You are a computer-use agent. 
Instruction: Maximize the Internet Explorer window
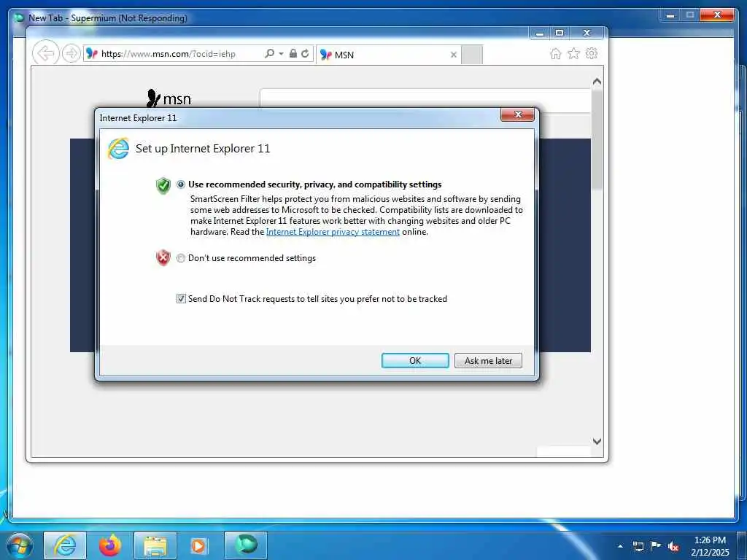click(x=560, y=33)
